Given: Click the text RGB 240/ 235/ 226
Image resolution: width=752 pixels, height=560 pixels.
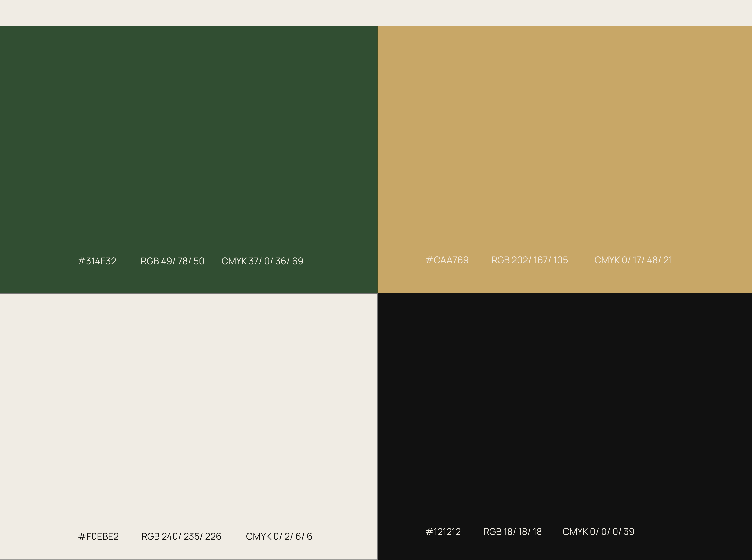Looking at the screenshot, I should click(181, 536).
